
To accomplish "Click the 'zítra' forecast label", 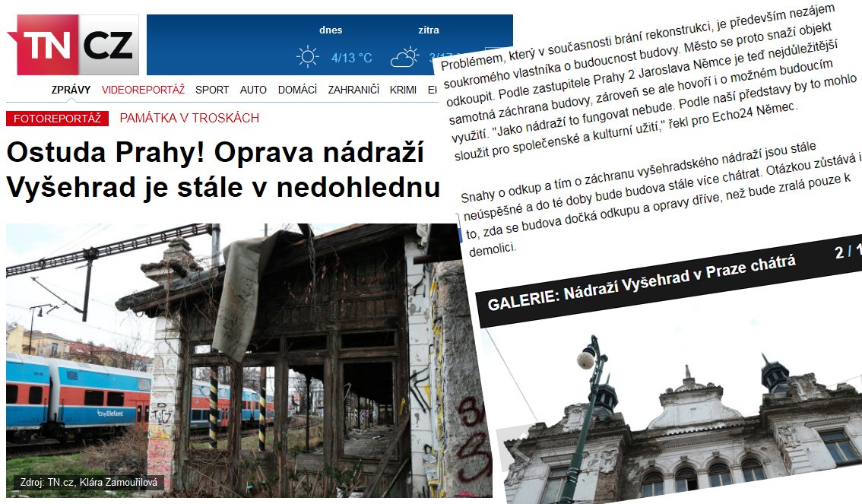I will pos(428,30).
